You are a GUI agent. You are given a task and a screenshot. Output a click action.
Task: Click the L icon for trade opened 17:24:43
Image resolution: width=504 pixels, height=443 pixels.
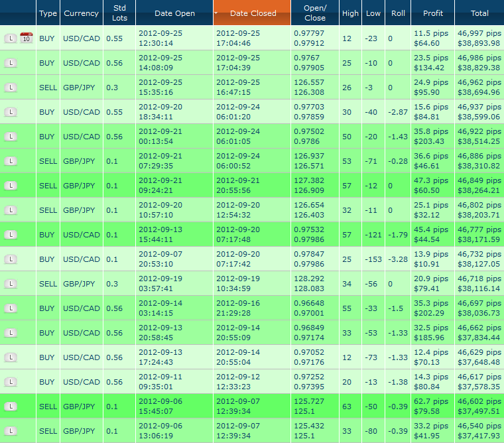point(11,357)
